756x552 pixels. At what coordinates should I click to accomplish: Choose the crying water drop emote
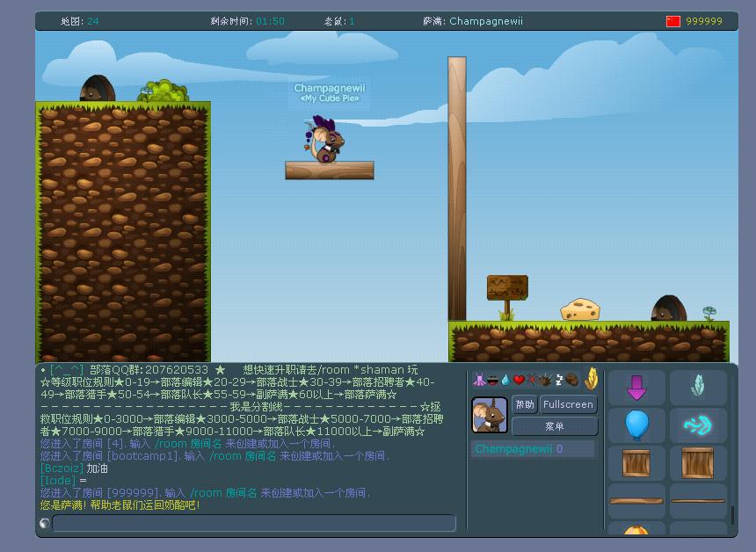tap(505, 381)
